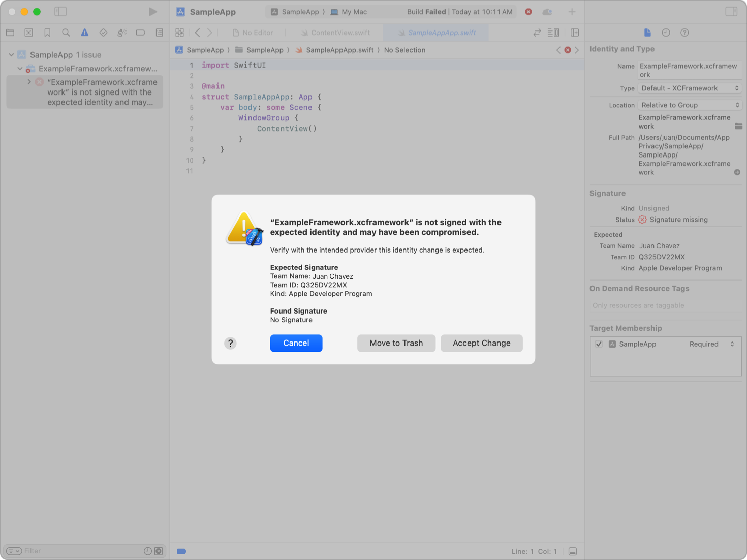Collapse the SampleApp issue group
This screenshot has width=747, height=560.
(x=11, y=55)
